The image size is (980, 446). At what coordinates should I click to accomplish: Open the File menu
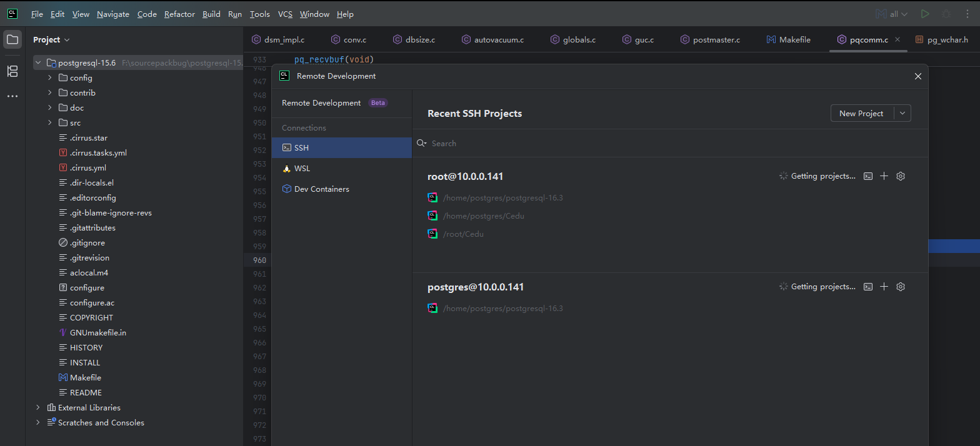click(37, 14)
